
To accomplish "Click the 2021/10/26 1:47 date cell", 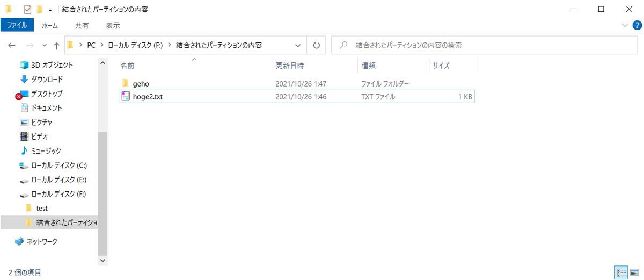I will coord(301,84).
